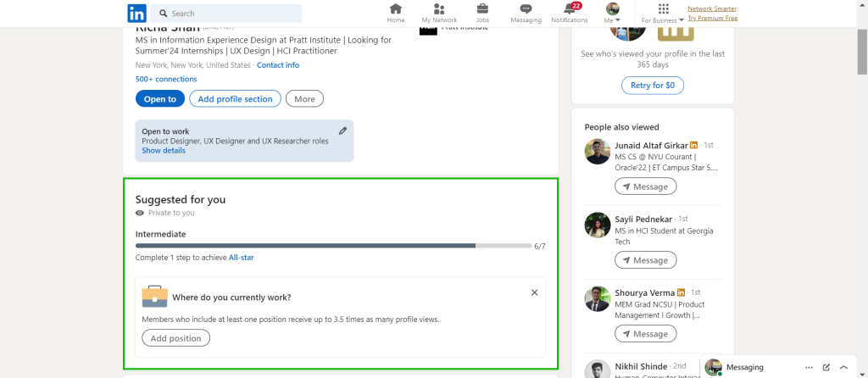Viewport: 868px width, 378px height.
Task: Click the briefcase icon in the work suggestion
Action: pos(155,297)
